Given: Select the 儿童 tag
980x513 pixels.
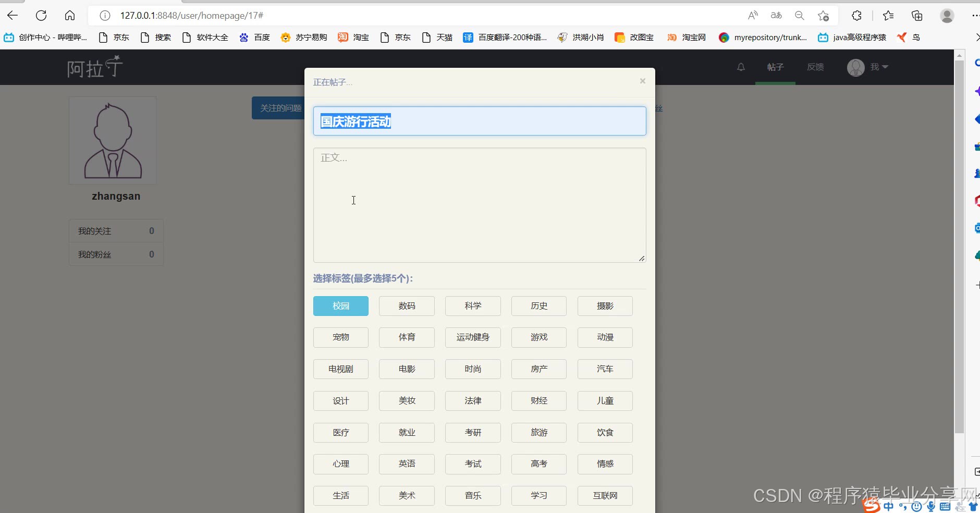Looking at the screenshot, I should coord(605,401).
